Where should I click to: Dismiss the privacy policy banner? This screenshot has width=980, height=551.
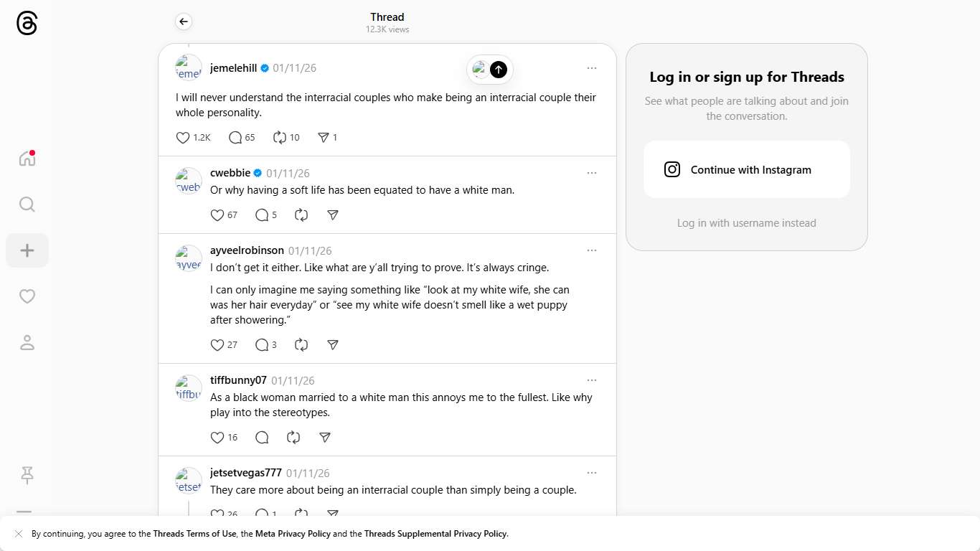(x=19, y=534)
